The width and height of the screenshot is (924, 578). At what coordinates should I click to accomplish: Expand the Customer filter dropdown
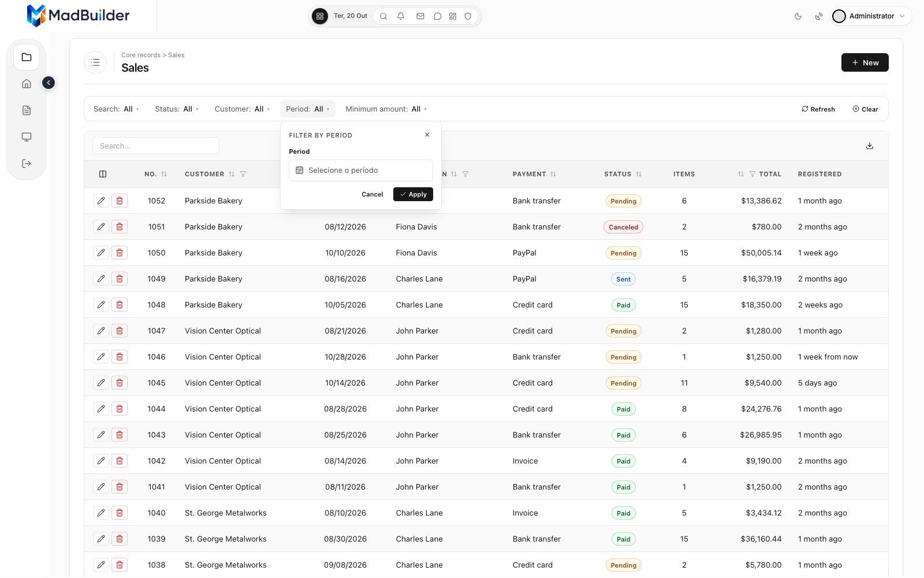tap(242, 109)
